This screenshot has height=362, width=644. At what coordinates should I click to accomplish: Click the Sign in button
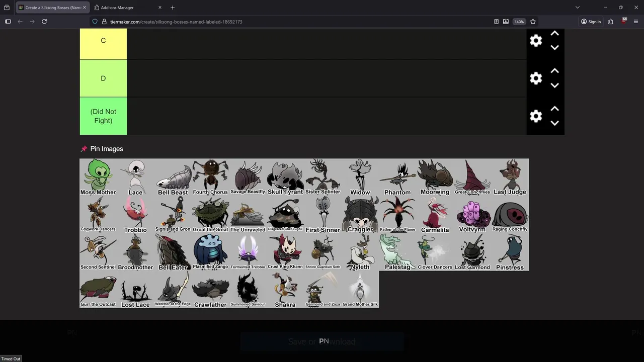click(x=591, y=22)
